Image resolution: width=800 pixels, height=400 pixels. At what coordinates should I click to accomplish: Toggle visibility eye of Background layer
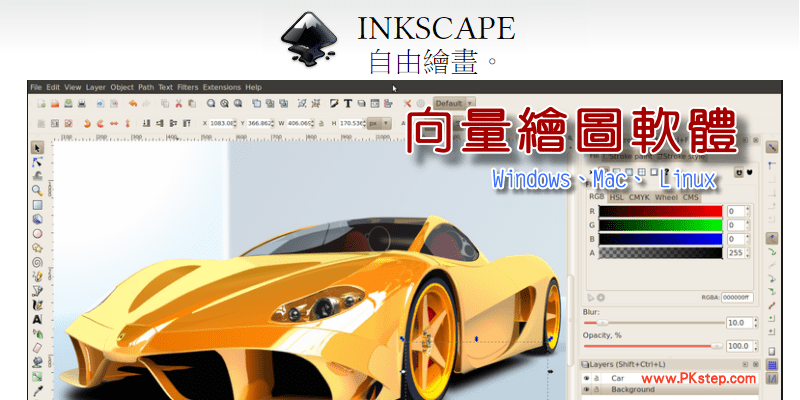tap(586, 390)
